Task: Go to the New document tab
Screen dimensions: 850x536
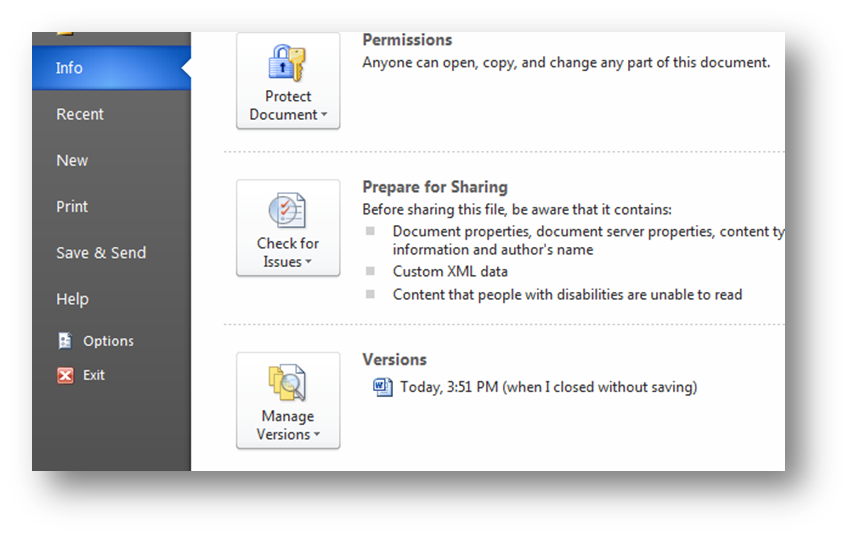Action: point(111,160)
